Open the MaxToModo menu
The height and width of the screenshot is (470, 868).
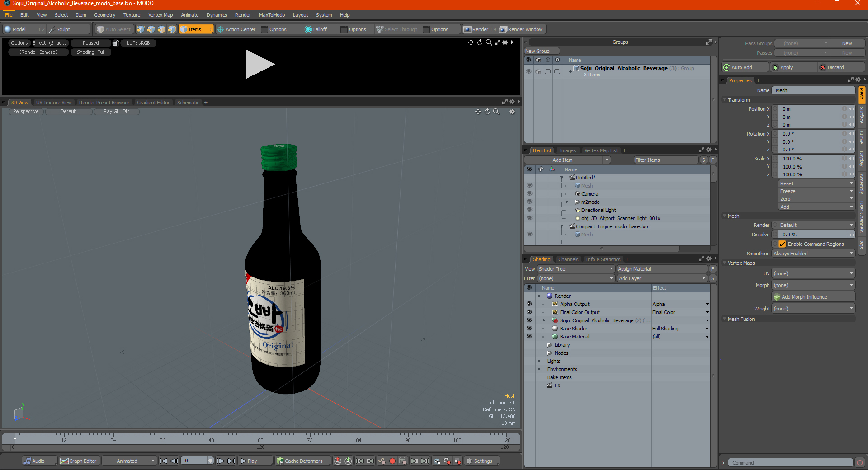coord(272,15)
